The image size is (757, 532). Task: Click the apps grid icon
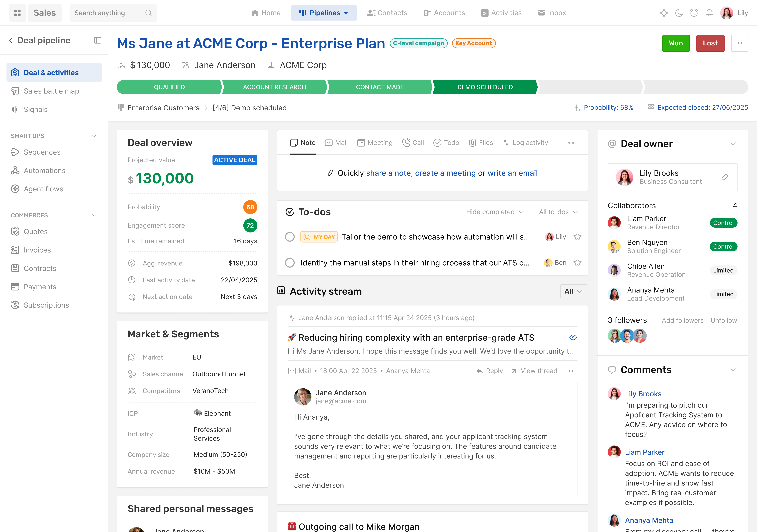coord(17,13)
